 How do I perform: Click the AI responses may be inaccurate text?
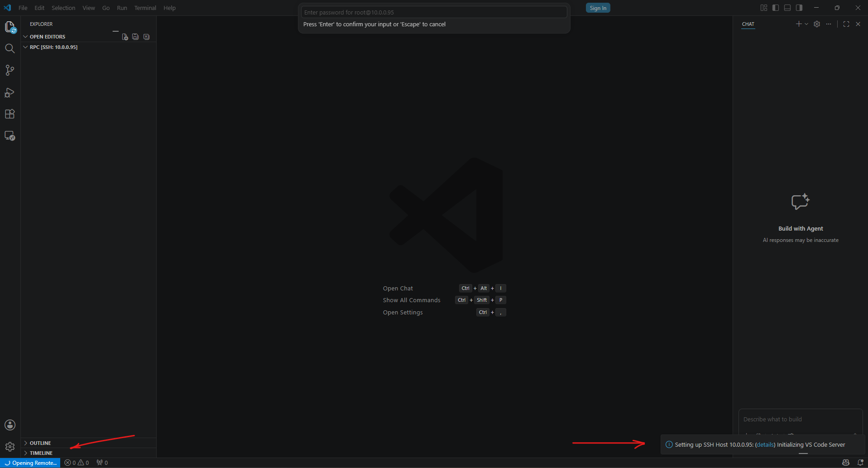click(x=801, y=240)
